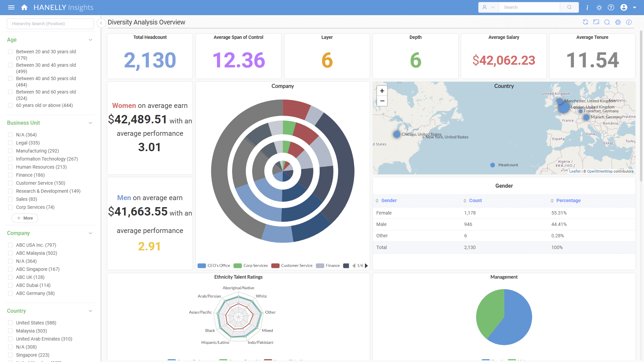644x362 pixels.
Task: Click the user account avatar icon
Action: [624, 7]
